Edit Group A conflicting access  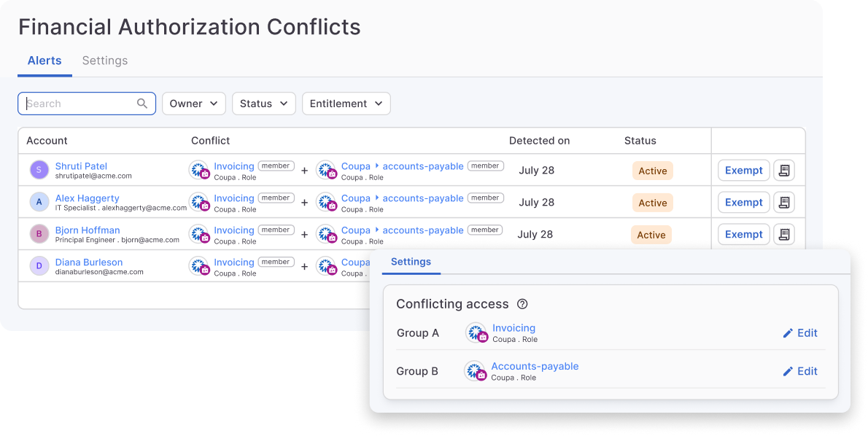[x=800, y=333]
